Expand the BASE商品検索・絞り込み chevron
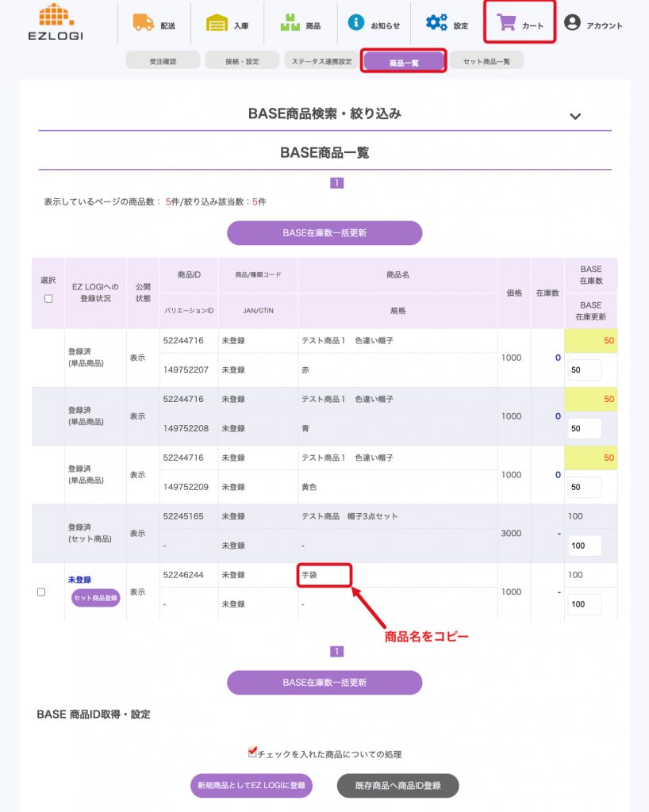 pyautogui.click(x=575, y=117)
